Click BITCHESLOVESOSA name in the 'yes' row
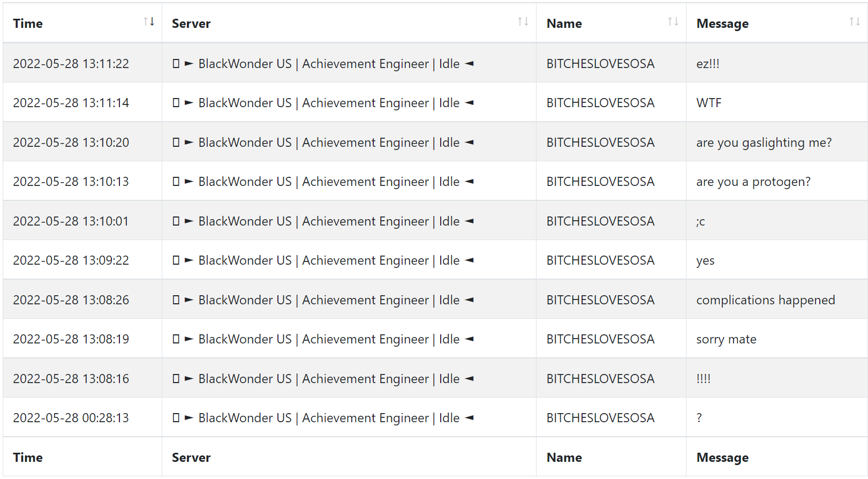Image resolution: width=868 pixels, height=479 pixels. [600, 260]
